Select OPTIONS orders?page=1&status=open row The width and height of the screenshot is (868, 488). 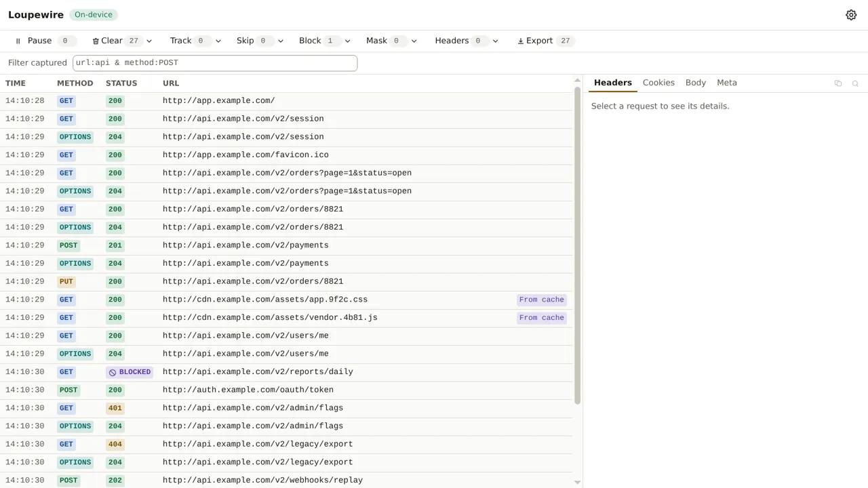tap(286, 191)
